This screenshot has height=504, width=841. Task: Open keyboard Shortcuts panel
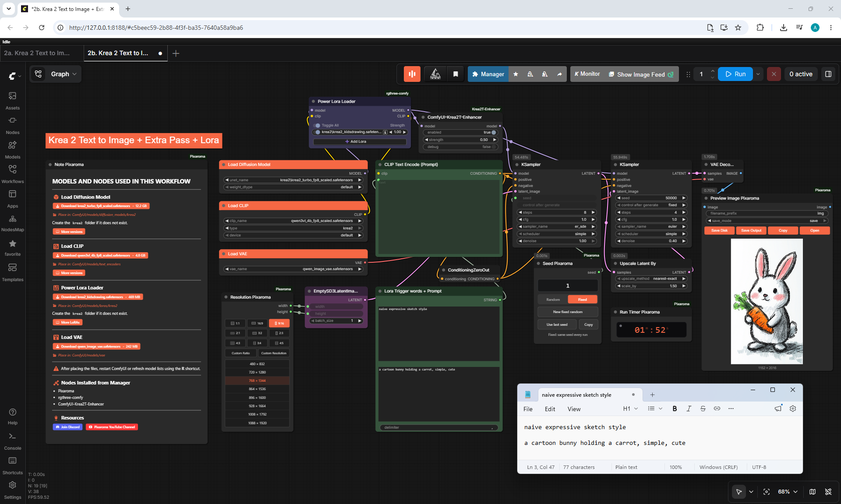tap(12, 466)
